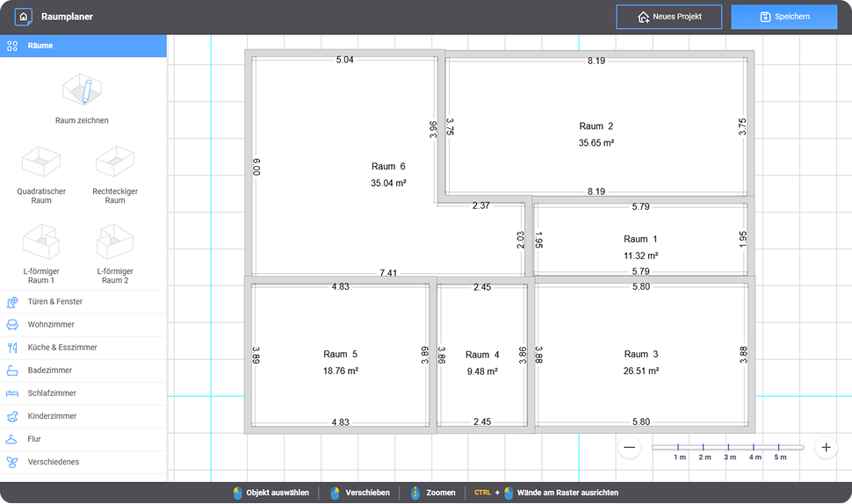This screenshot has width=852, height=504.
Task: Click the zoom scale slider bar
Action: pos(727,448)
